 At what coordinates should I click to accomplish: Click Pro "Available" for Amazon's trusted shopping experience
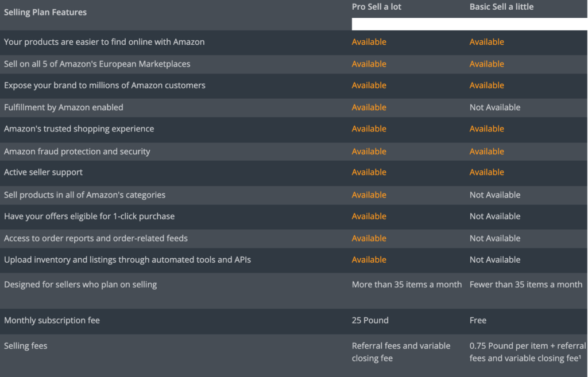pos(369,129)
